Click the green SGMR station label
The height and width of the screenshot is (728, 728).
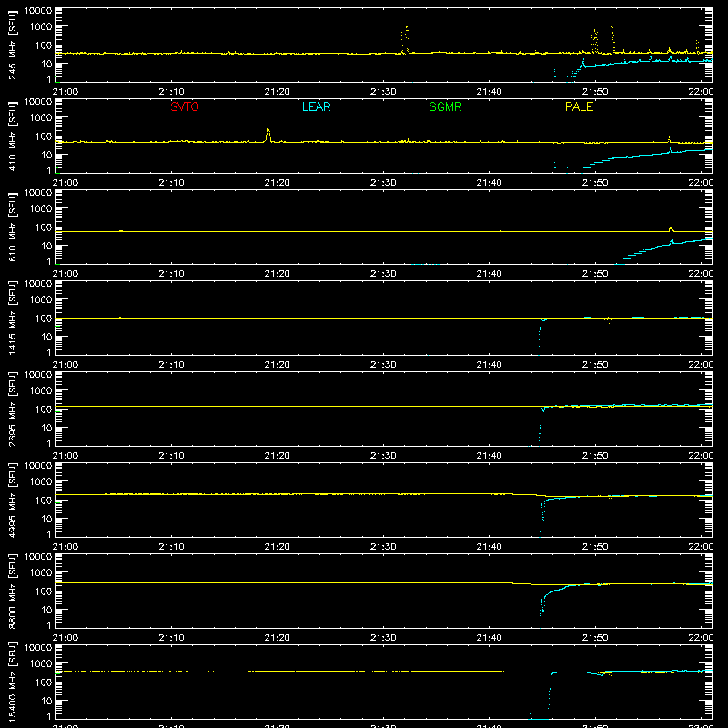click(445, 106)
